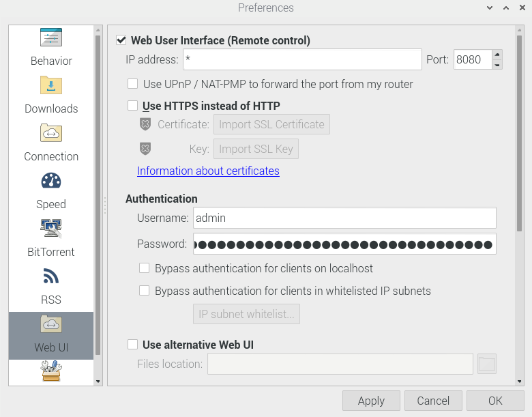
Task: Close the Preferences window
Action: click(x=522, y=8)
